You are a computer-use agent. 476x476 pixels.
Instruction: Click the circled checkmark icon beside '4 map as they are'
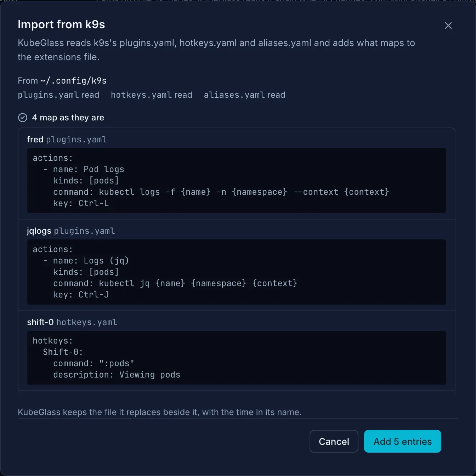click(x=23, y=118)
